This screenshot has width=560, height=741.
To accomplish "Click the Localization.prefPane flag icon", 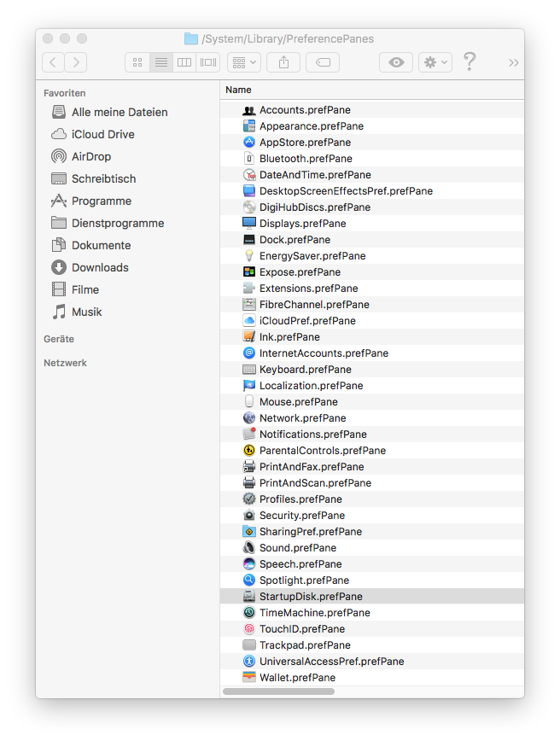I will point(249,386).
